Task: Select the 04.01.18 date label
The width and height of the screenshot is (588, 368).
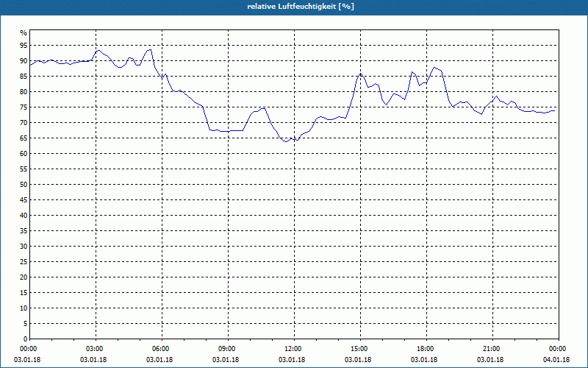Action: point(556,360)
